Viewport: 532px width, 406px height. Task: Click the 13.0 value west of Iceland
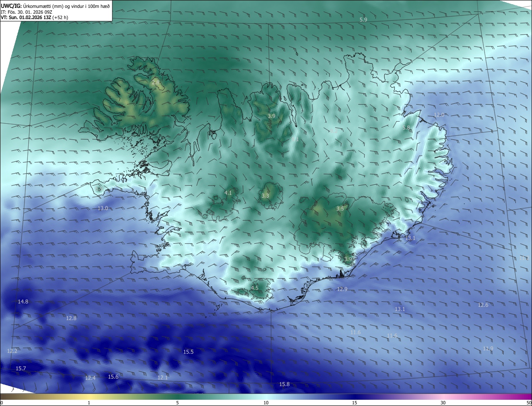[x=103, y=208]
